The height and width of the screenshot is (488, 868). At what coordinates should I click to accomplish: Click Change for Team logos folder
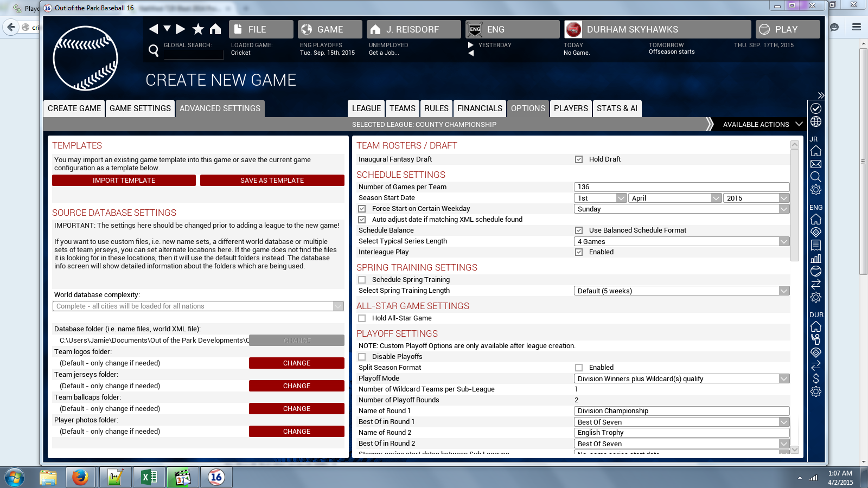click(297, 363)
